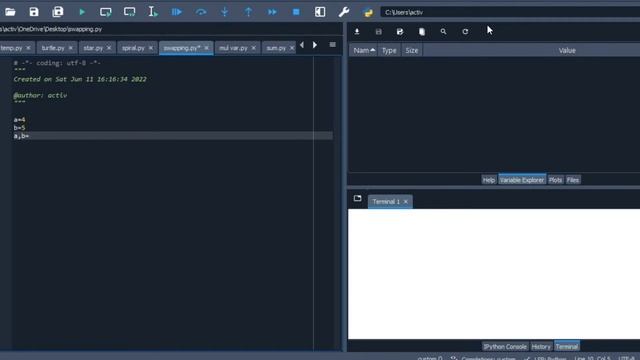The width and height of the screenshot is (640, 360).
Task: Run the current cell
Action: coord(106,12)
